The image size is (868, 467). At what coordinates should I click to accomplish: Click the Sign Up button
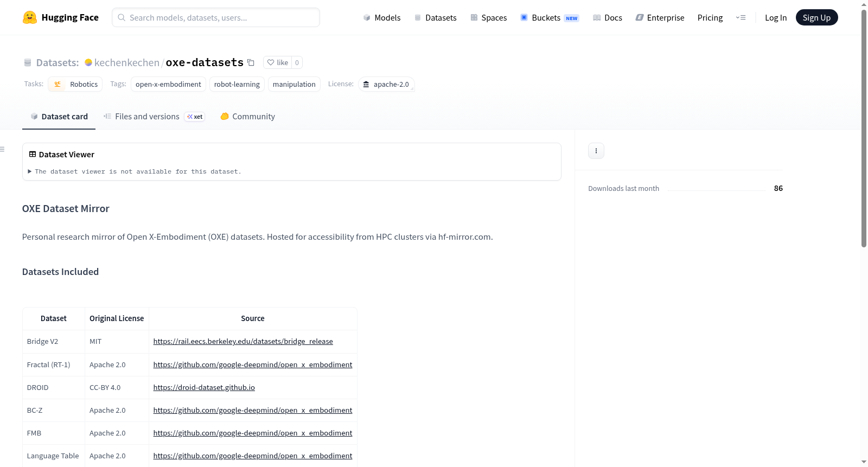(x=817, y=17)
